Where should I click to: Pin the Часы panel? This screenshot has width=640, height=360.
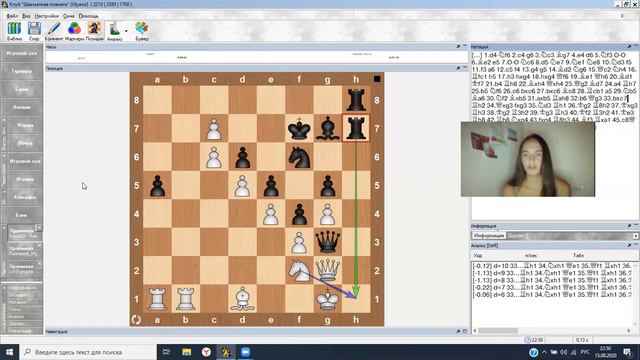pyautogui.click(x=458, y=47)
